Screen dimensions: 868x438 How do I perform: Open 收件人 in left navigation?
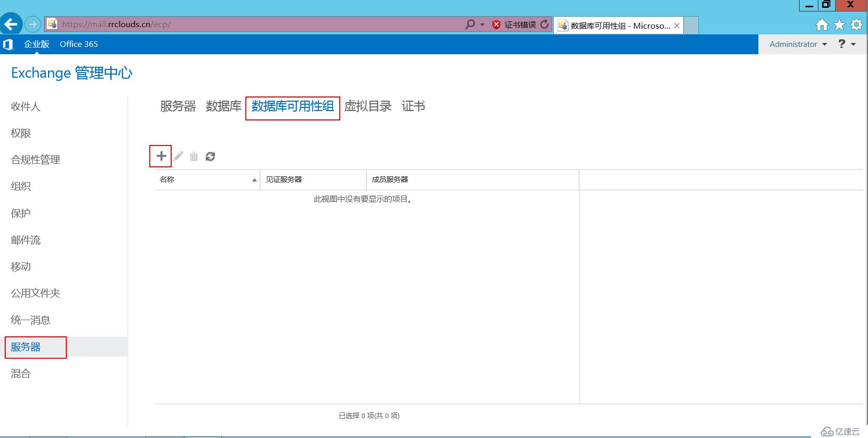[x=26, y=106]
